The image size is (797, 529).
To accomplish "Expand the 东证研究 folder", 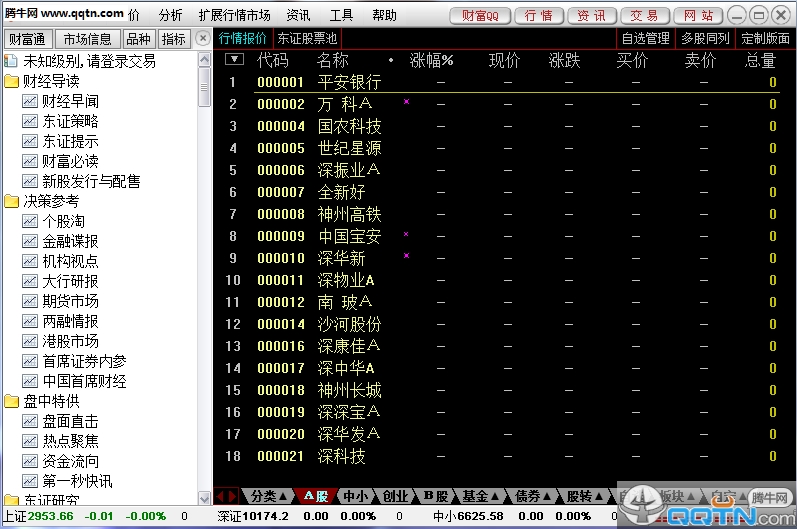I will (x=11, y=500).
